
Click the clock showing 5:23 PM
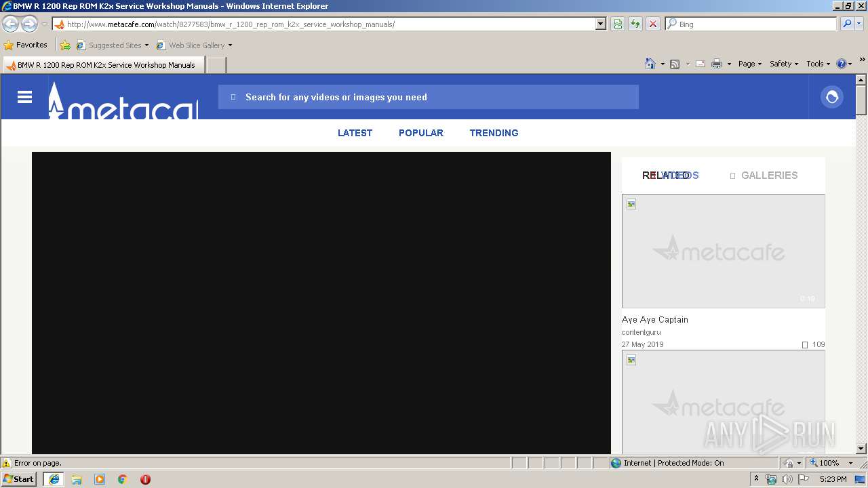[833, 479]
